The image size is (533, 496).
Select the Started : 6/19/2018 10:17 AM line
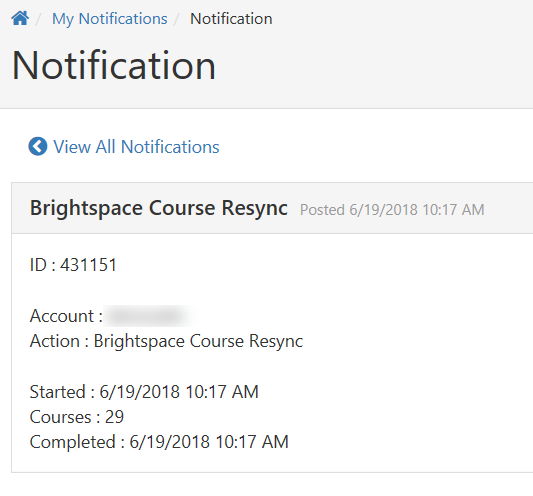144,392
